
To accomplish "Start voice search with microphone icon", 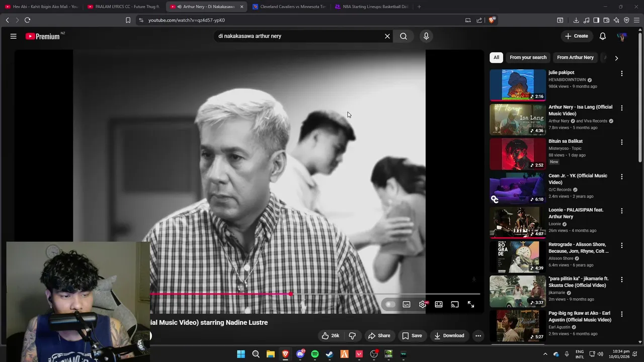I will (426, 36).
